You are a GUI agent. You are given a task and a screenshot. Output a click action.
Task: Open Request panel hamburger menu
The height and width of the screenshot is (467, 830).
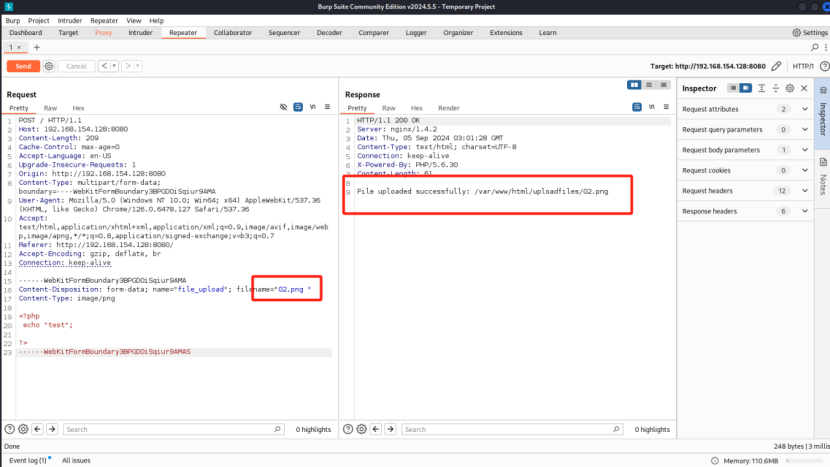tap(327, 107)
